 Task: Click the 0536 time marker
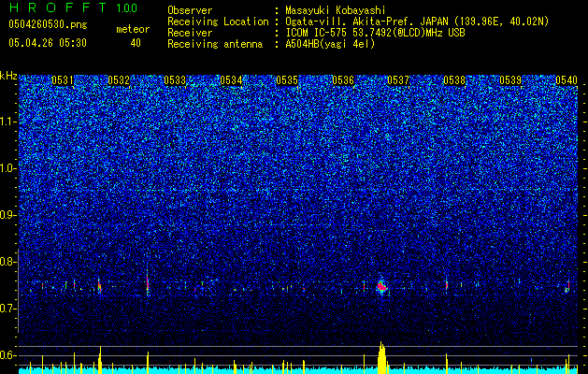(x=343, y=80)
